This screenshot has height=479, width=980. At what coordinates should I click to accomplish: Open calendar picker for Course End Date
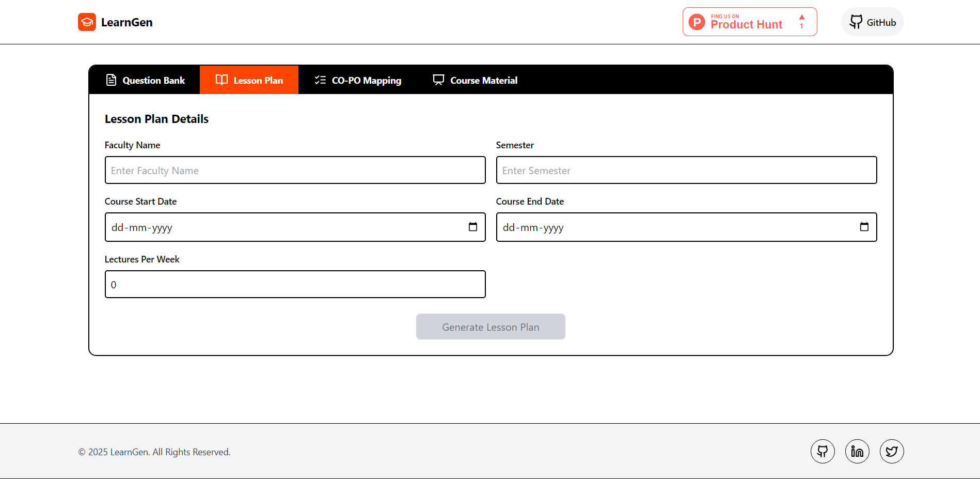pyautogui.click(x=864, y=227)
